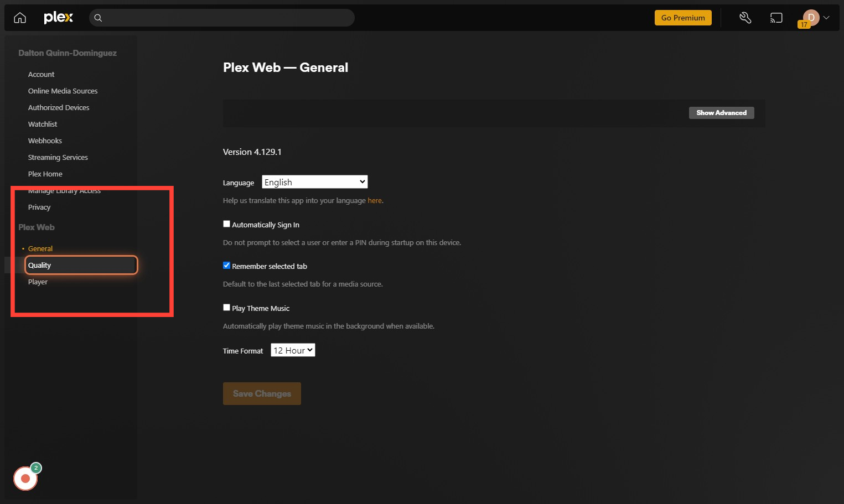Image resolution: width=844 pixels, height=504 pixels.
Task: Open the user avatar D menu
Action: [x=811, y=17]
